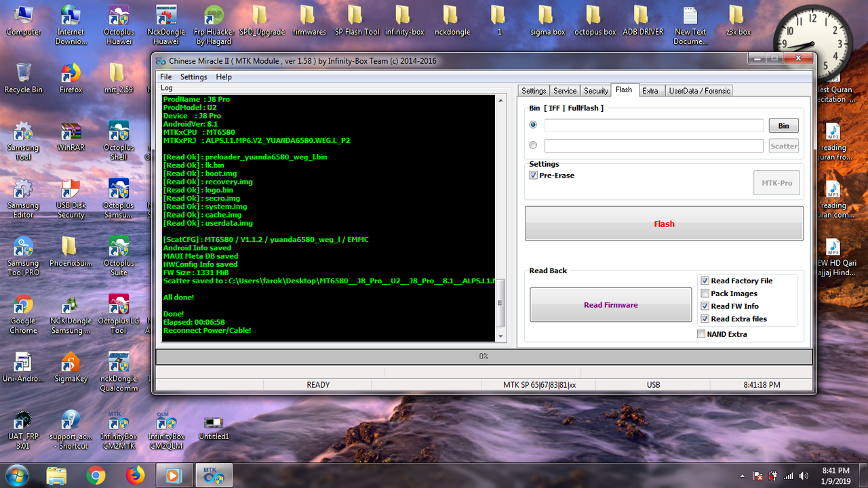Open Windows Explorer from the taskbar

[x=57, y=475]
